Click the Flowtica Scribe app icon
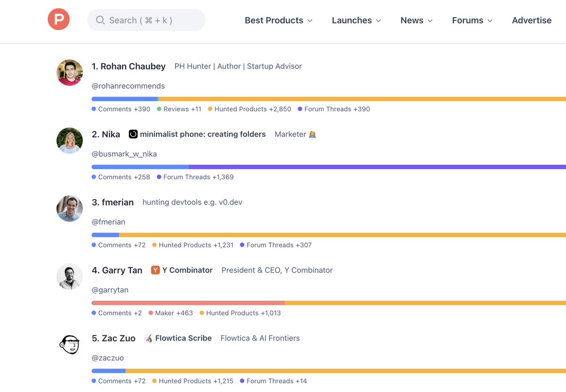This screenshot has height=392, width=566. 149,338
